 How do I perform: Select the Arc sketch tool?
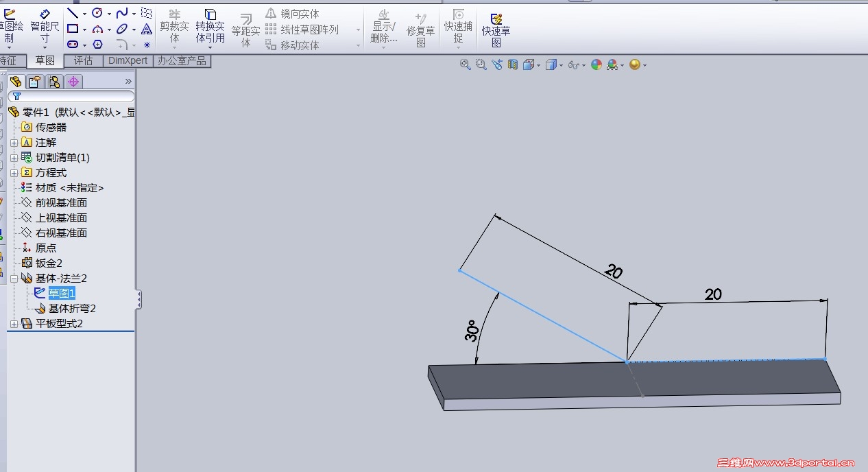(x=97, y=29)
